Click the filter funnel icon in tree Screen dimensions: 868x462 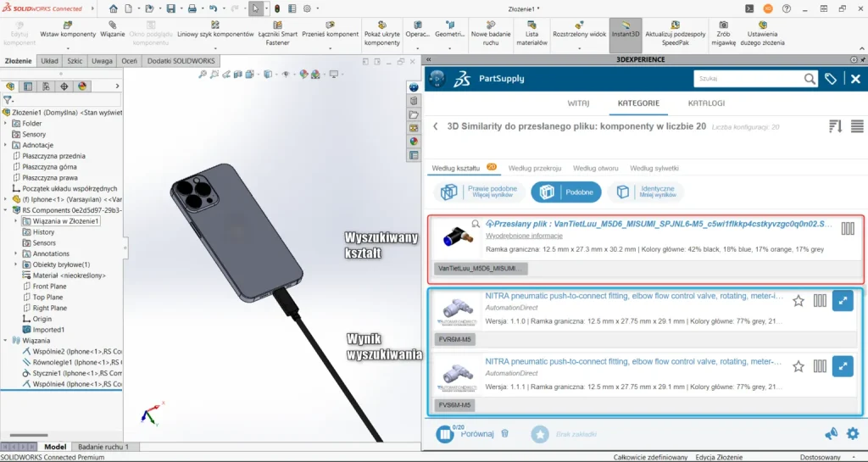[x=8, y=100]
